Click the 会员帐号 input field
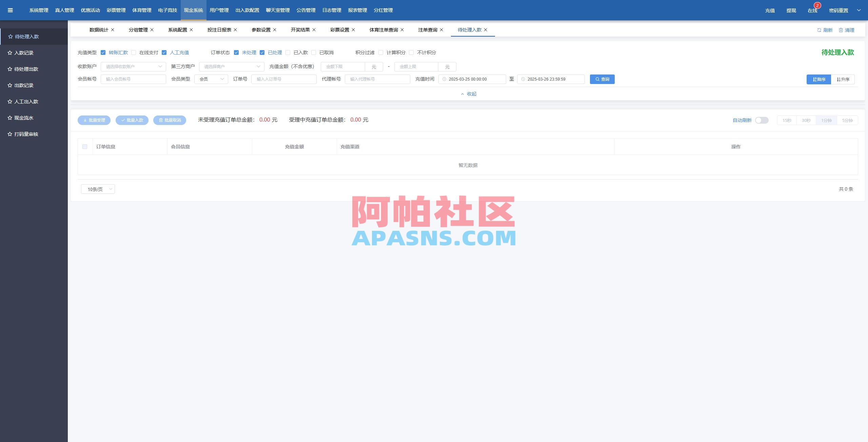The height and width of the screenshot is (442, 868). point(133,79)
